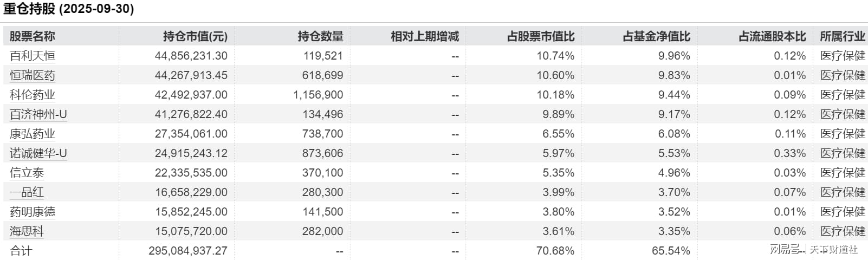Open the 百利天恒 stock link

tap(33, 56)
